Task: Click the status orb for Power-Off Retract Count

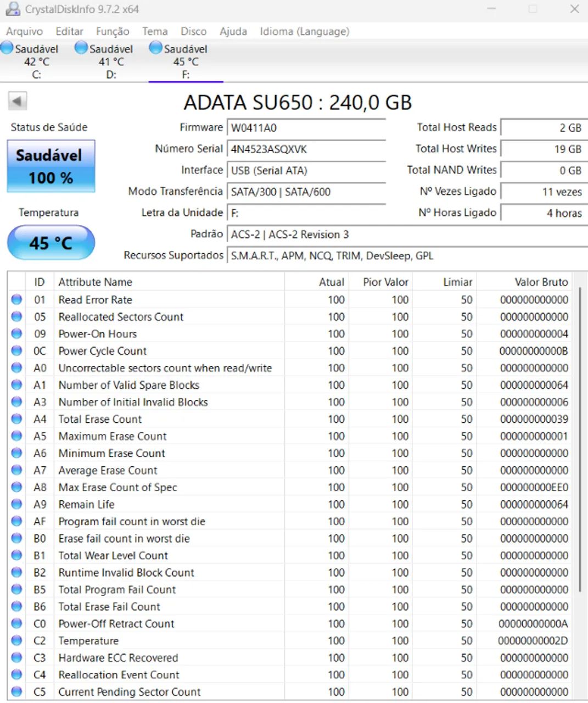Action: (x=16, y=623)
